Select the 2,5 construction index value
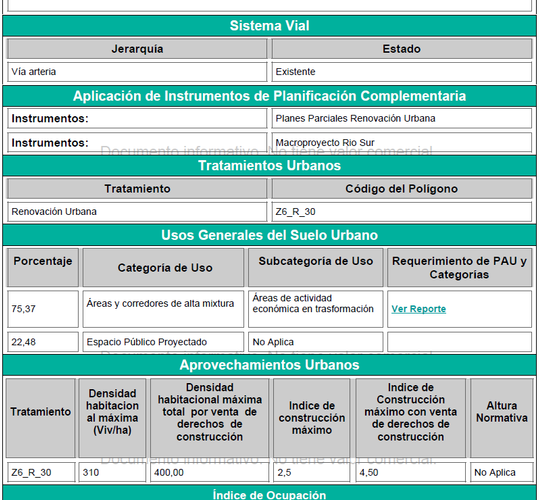The width and height of the screenshot is (539, 500). click(x=312, y=473)
